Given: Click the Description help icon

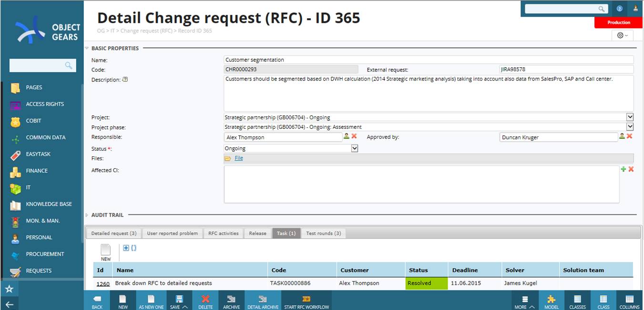Looking at the screenshot, I should pos(125,80).
